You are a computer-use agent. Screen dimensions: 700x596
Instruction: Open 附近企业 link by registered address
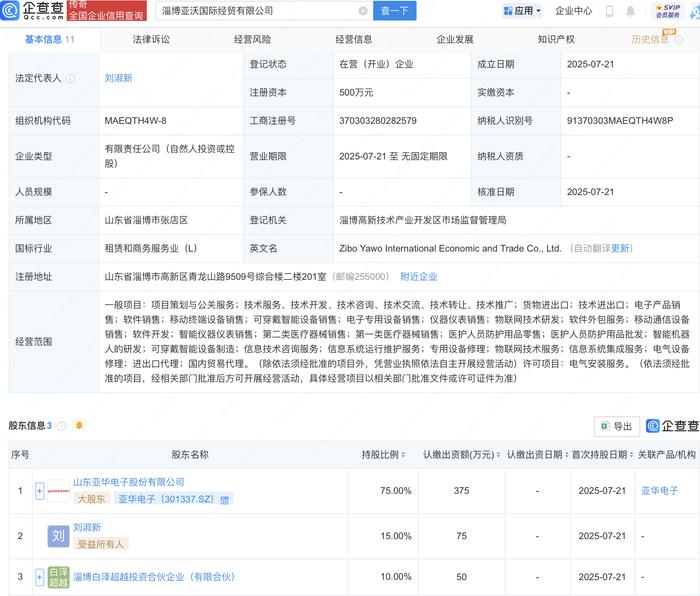tap(419, 277)
